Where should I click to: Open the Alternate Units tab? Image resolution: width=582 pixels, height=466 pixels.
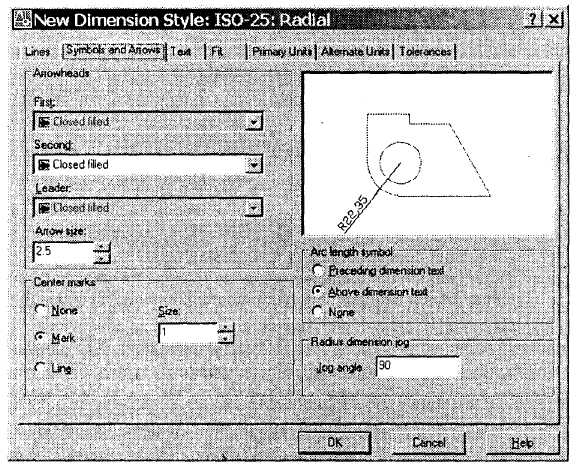click(355, 52)
